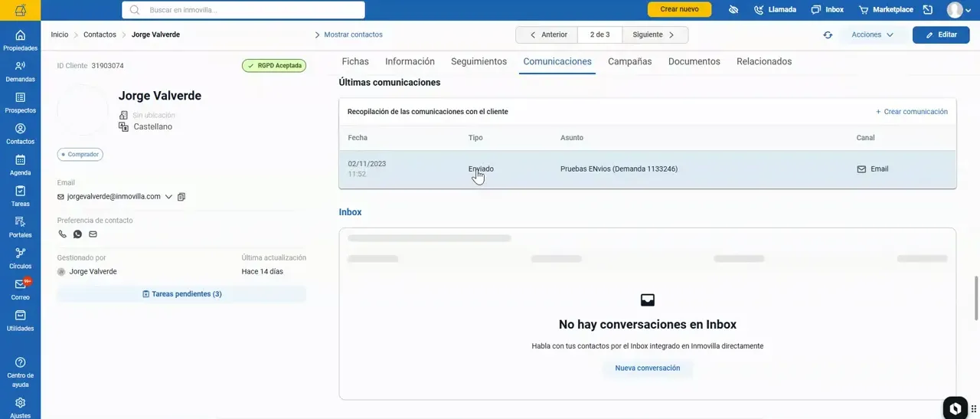Click Contactos breadcrumb link
Screen dimensions: 980x419
pos(100,34)
